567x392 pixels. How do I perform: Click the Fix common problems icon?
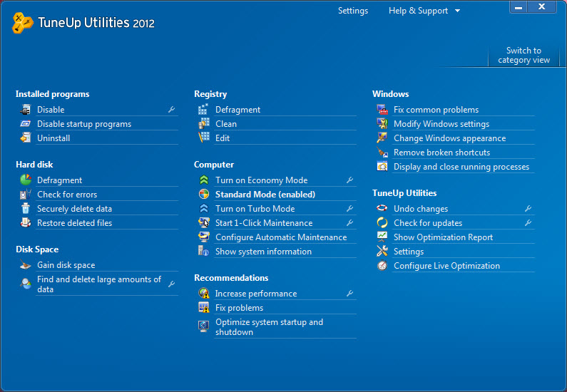click(x=382, y=110)
